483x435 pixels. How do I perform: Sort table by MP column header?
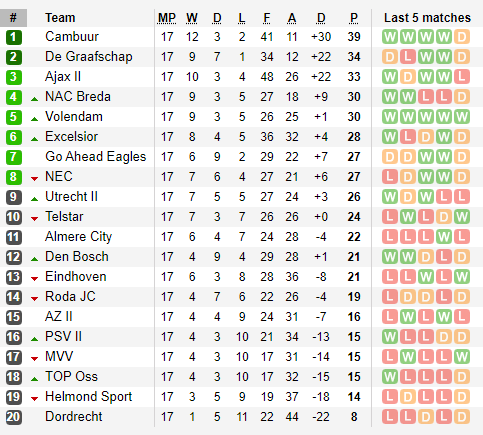(x=167, y=18)
